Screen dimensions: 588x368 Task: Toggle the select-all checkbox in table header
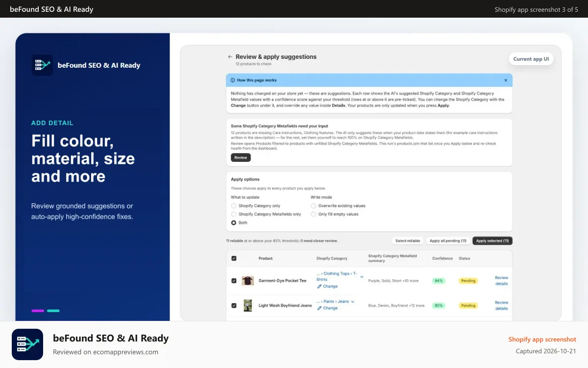point(234,258)
